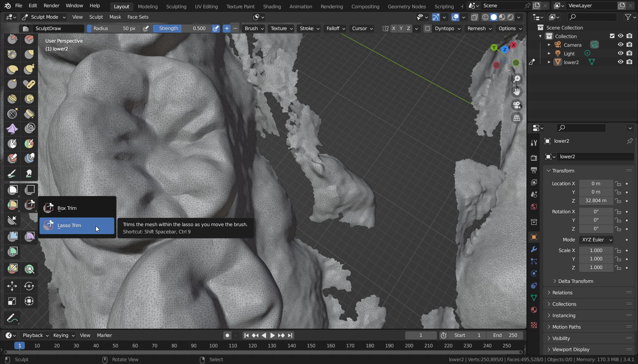Disable Collection in renders
The image size is (638, 364).
coord(629,36)
